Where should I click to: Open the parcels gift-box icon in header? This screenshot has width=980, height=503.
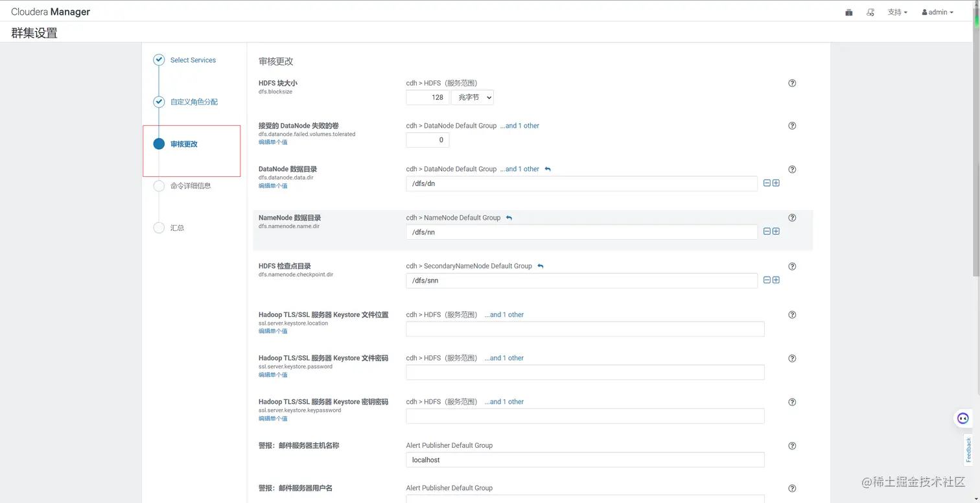click(x=849, y=12)
